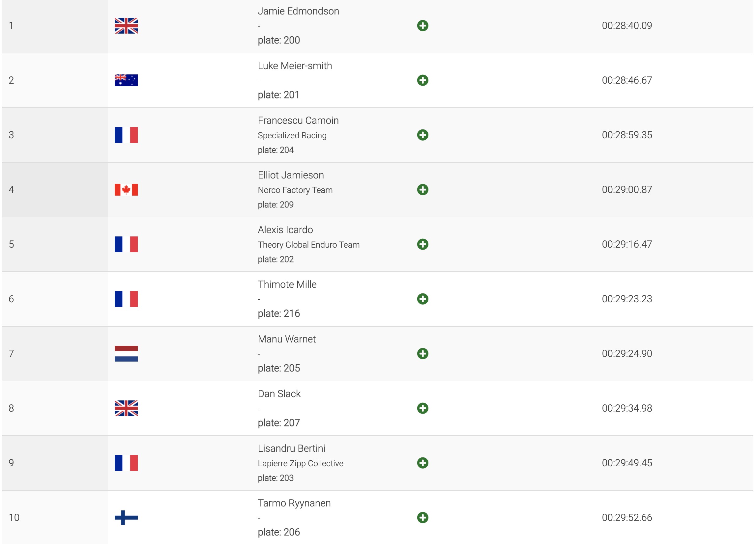Select Lapierre Zipp Collective team text
756x544 pixels.
coord(300,463)
